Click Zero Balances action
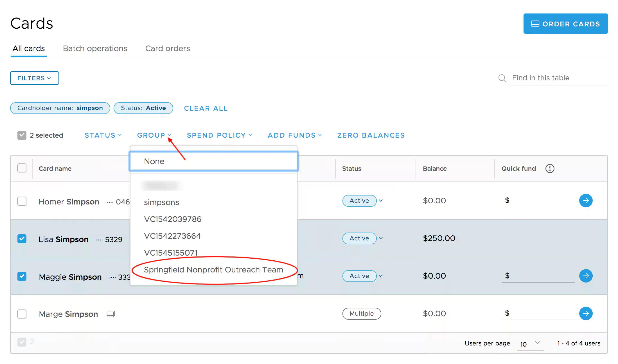 (x=371, y=135)
